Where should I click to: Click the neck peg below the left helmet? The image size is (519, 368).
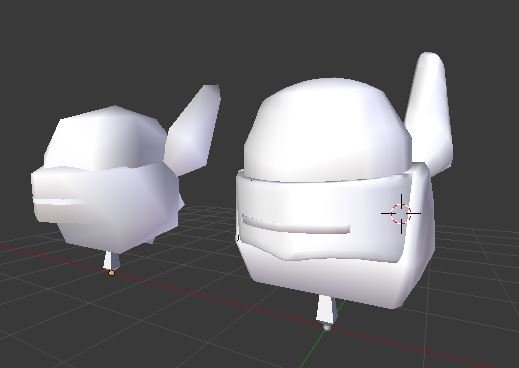click(x=111, y=261)
